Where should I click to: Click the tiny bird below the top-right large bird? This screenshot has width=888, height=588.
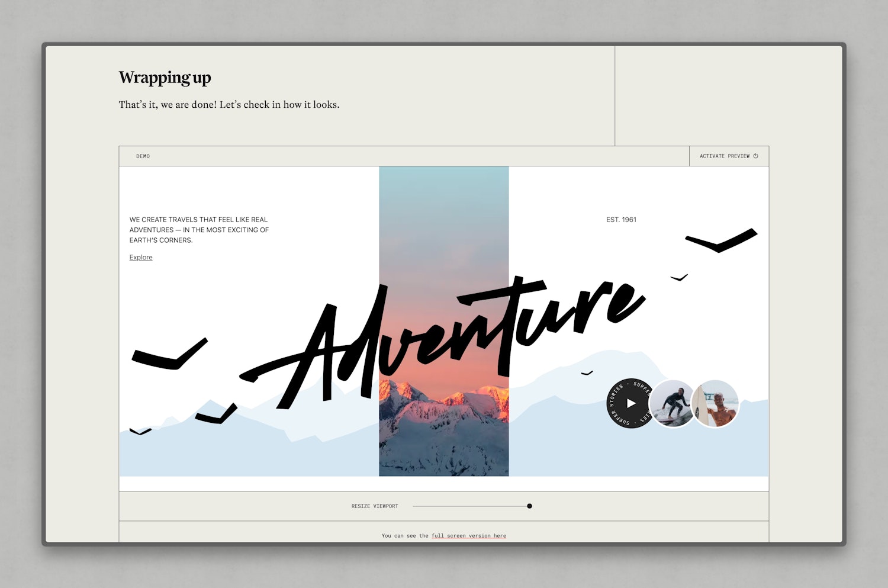pos(678,278)
